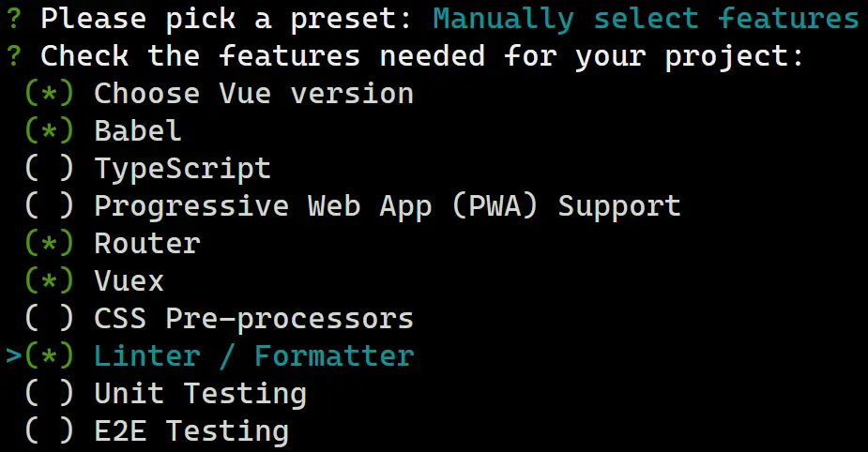Screen dimensions: 868x452
Task: Select the highlighted Linter / Formatter label
Action: coord(253,356)
